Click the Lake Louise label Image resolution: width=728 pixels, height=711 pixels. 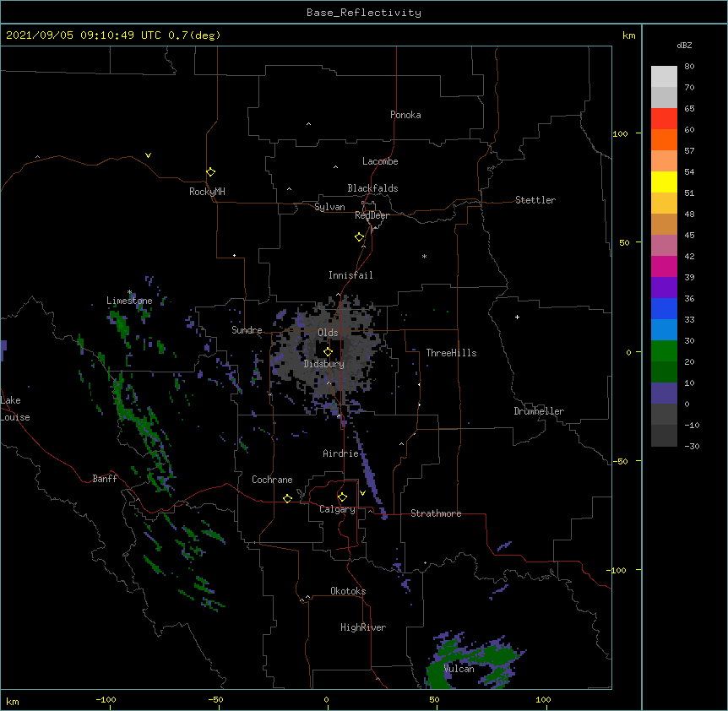coord(15,409)
